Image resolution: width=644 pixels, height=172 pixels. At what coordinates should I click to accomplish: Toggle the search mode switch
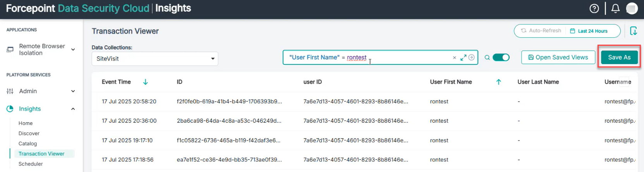(501, 57)
